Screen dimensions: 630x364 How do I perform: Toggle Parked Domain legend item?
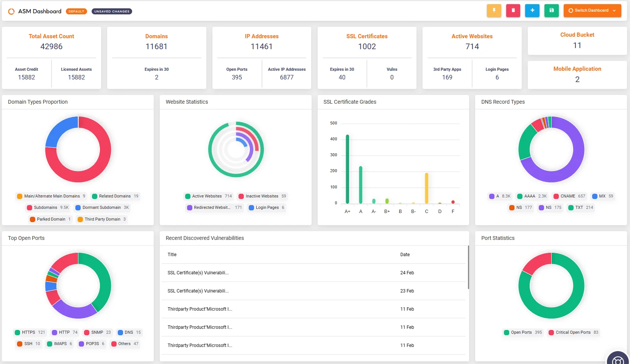click(x=50, y=219)
